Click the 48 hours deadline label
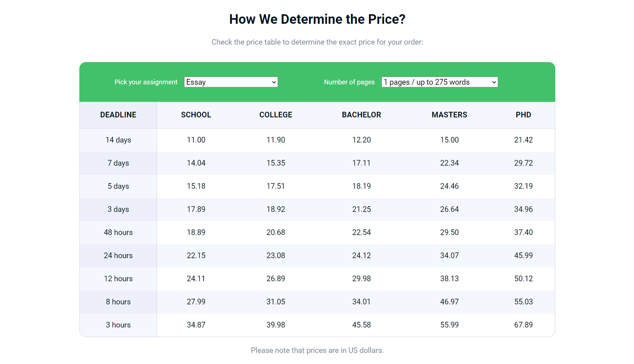The image size is (634, 364). [118, 232]
